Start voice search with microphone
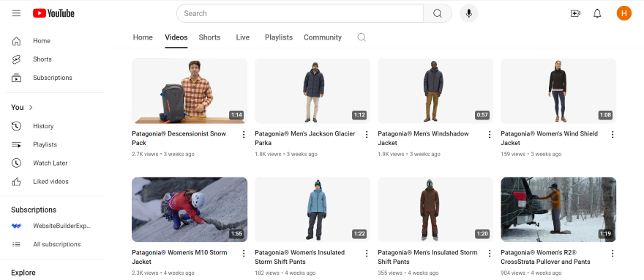This screenshot has height=280, width=644. pyautogui.click(x=468, y=13)
